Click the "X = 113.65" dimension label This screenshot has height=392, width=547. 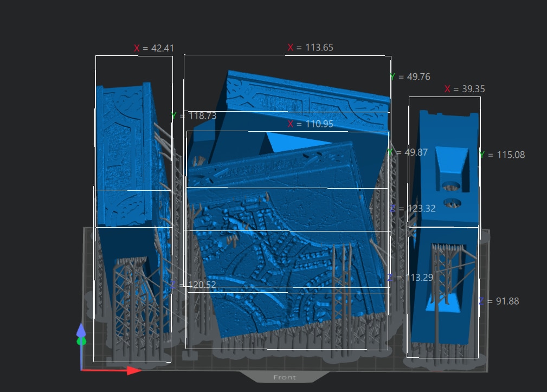pos(311,47)
